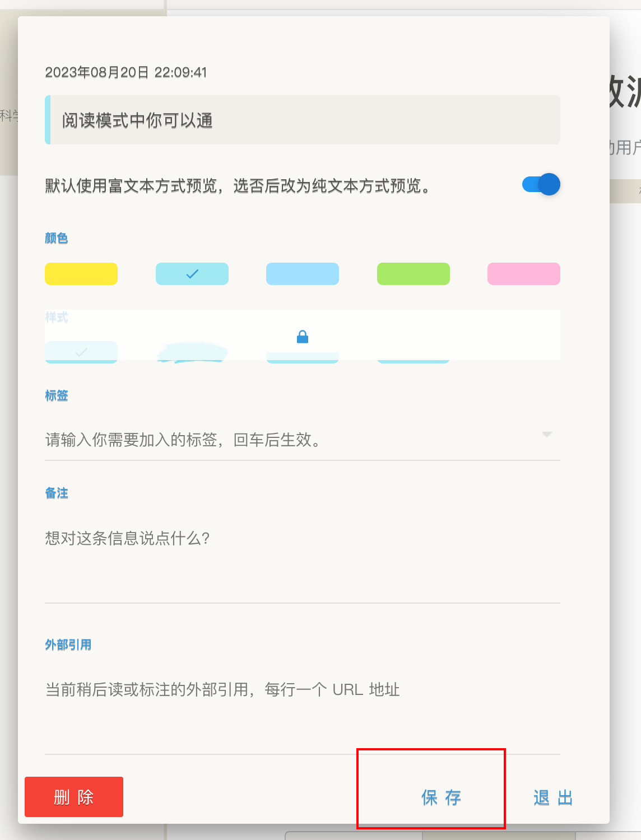Image resolution: width=641 pixels, height=840 pixels.
Task: Select the pink highlight color
Action: (x=523, y=274)
